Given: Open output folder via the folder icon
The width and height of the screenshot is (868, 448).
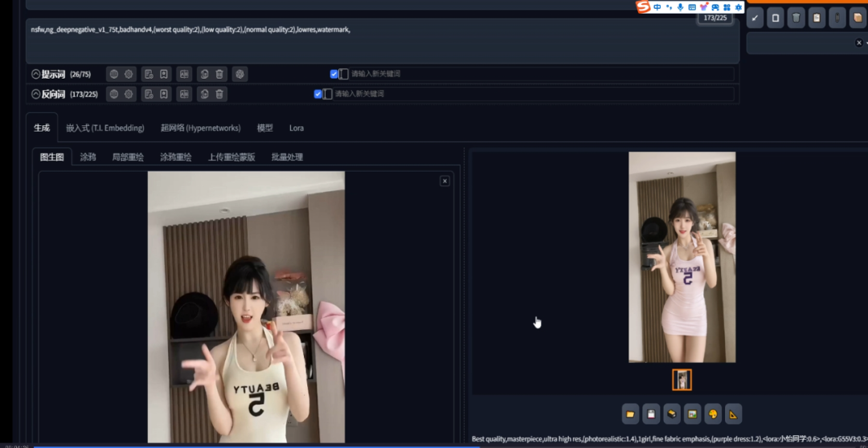Looking at the screenshot, I should click(630, 413).
